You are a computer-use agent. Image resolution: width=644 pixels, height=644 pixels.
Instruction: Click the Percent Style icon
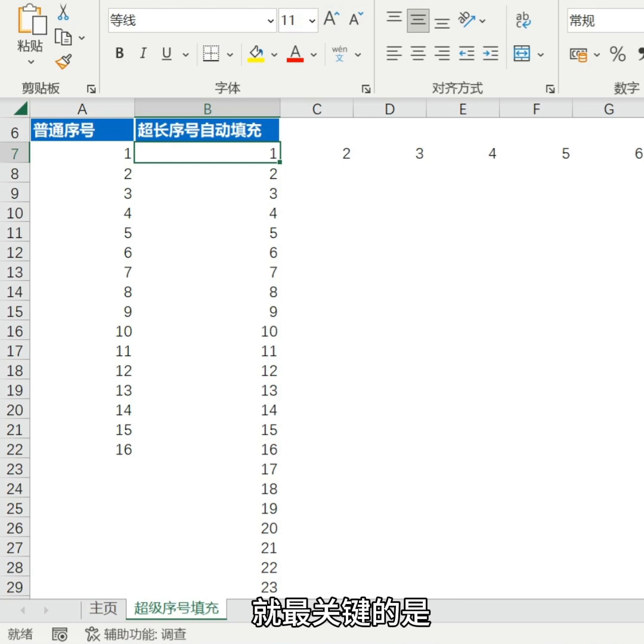point(618,54)
